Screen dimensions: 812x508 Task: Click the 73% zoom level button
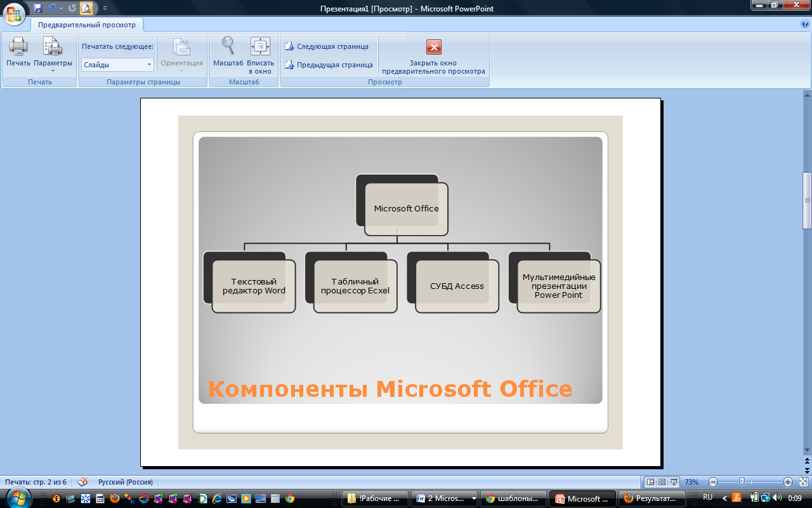pyautogui.click(x=691, y=482)
